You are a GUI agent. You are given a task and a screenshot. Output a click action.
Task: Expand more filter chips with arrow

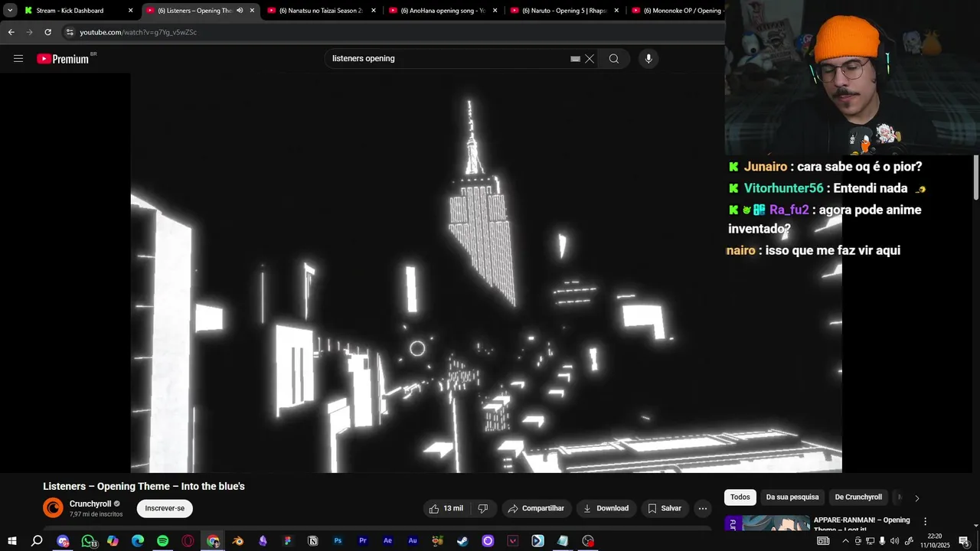[x=916, y=498]
